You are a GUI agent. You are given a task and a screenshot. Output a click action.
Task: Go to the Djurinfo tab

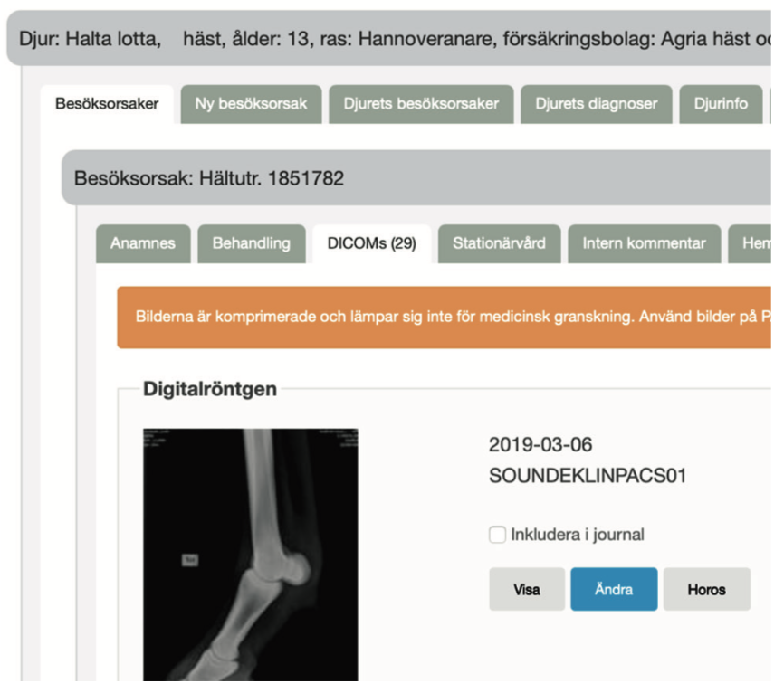[721, 104]
